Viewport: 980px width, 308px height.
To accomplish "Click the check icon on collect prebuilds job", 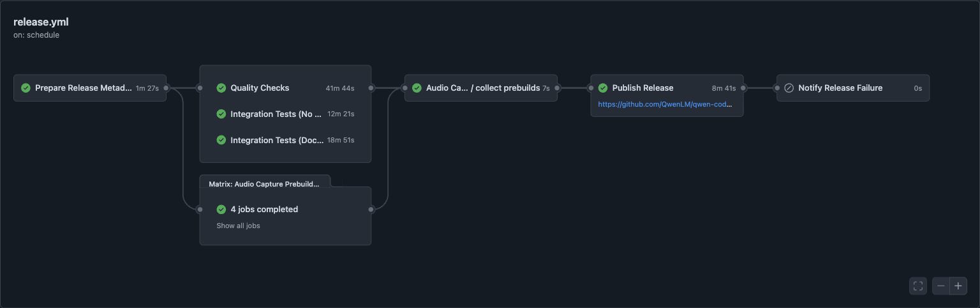I will coord(417,88).
